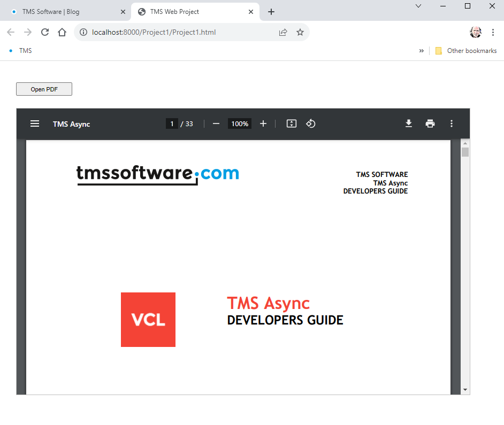Open PDF viewer more actions menu

tap(452, 123)
